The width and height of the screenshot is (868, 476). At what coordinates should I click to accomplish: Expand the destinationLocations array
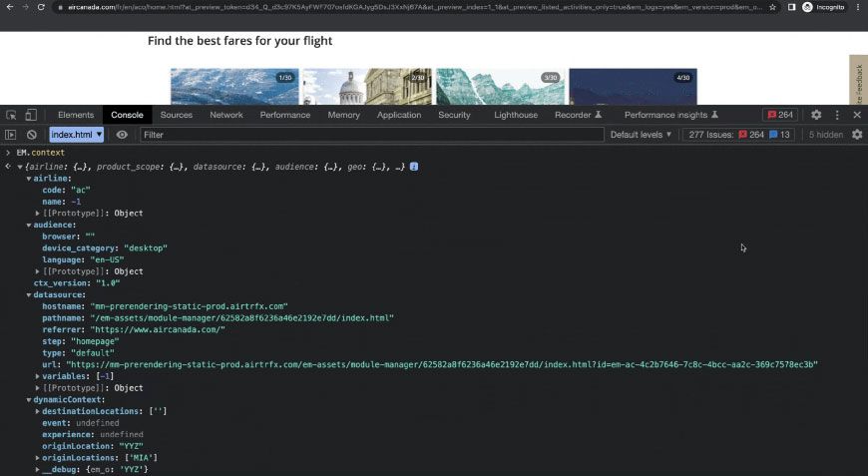pyautogui.click(x=38, y=411)
